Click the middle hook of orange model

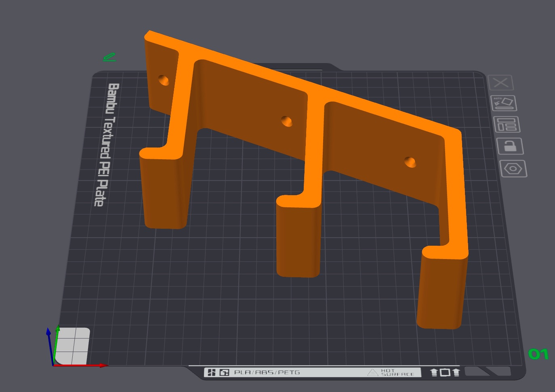click(299, 236)
